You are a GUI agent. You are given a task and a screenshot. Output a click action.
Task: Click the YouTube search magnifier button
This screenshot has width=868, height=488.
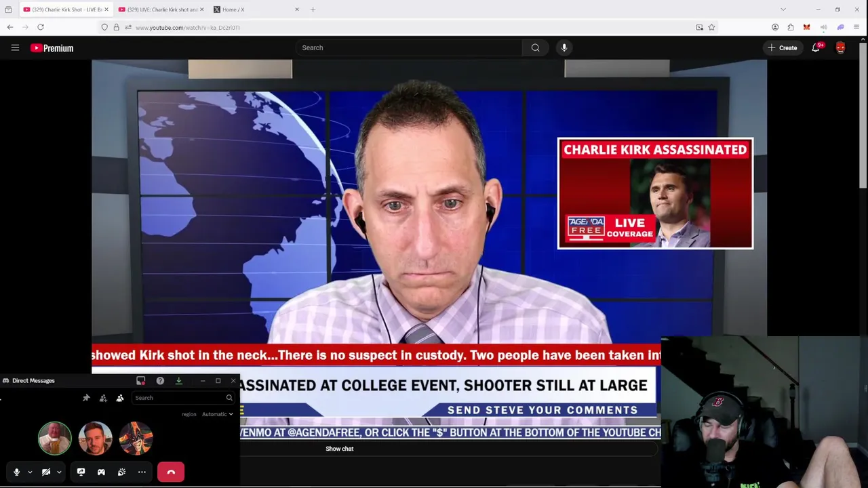coord(535,47)
